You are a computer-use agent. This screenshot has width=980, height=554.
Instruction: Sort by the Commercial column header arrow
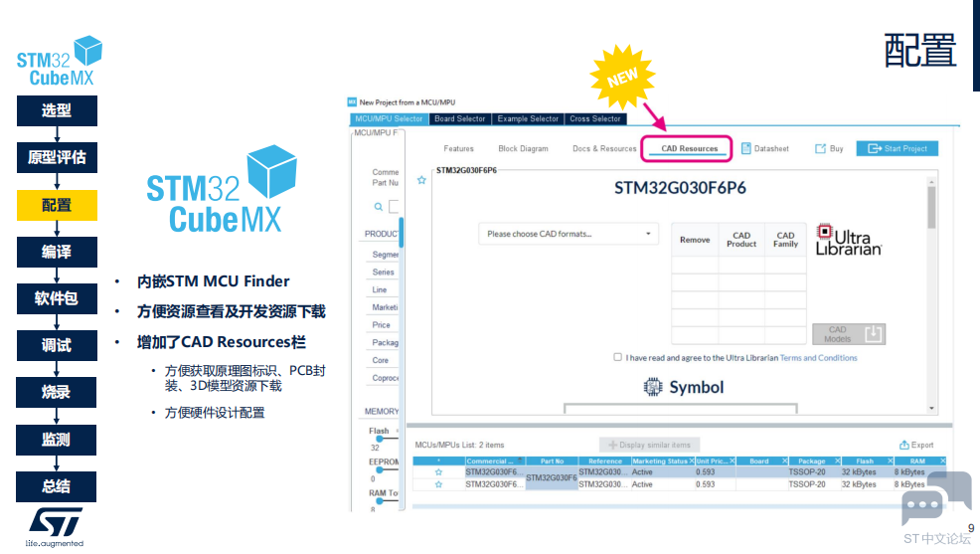520,460
